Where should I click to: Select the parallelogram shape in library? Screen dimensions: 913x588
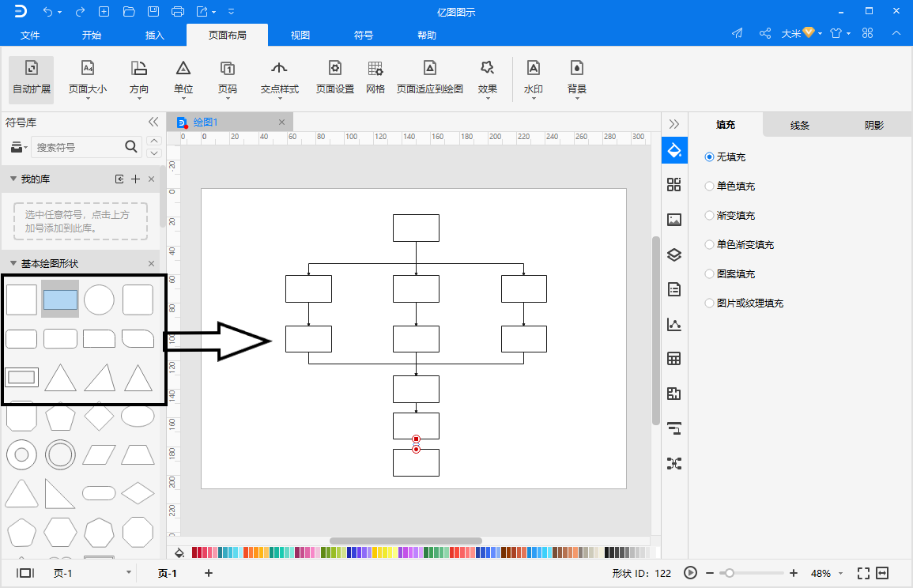coord(99,454)
